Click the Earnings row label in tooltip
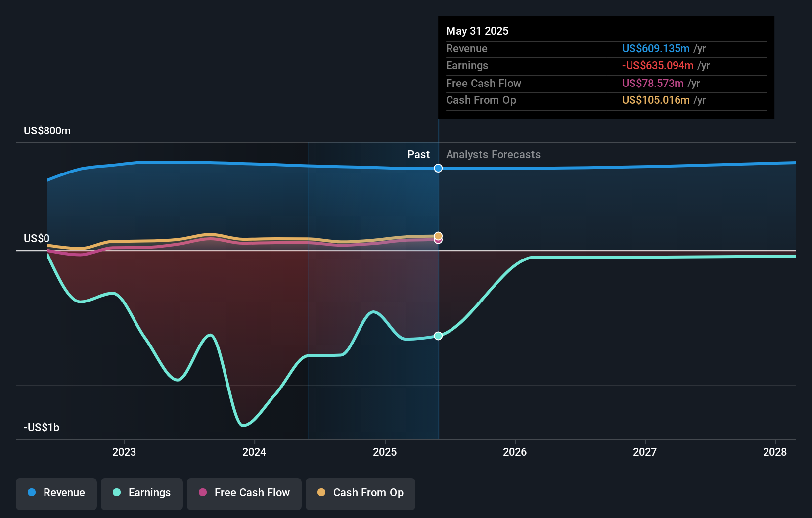The height and width of the screenshot is (518, 812). pos(467,66)
